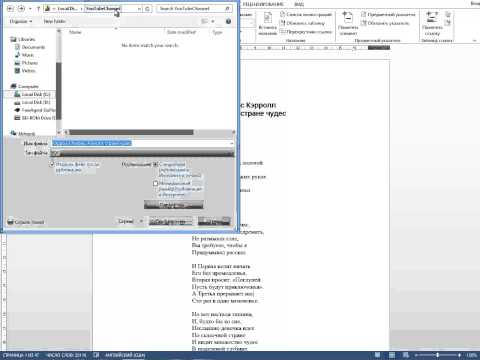Image resolution: width=480 pixels, height=360 pixels.
Task: Click the refresh icon beside the address bar
Action: click(x=148, y=9)
